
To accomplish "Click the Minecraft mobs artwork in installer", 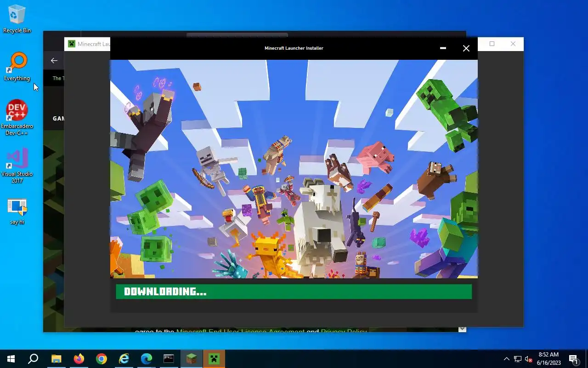I will (294, 169).
